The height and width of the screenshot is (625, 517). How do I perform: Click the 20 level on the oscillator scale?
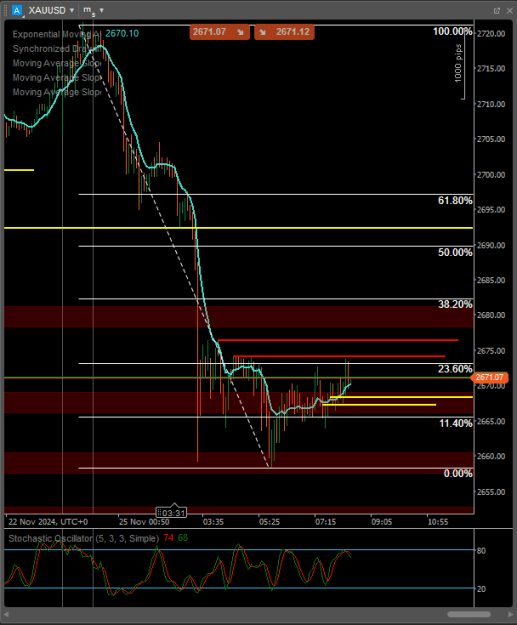coord(482,589)
